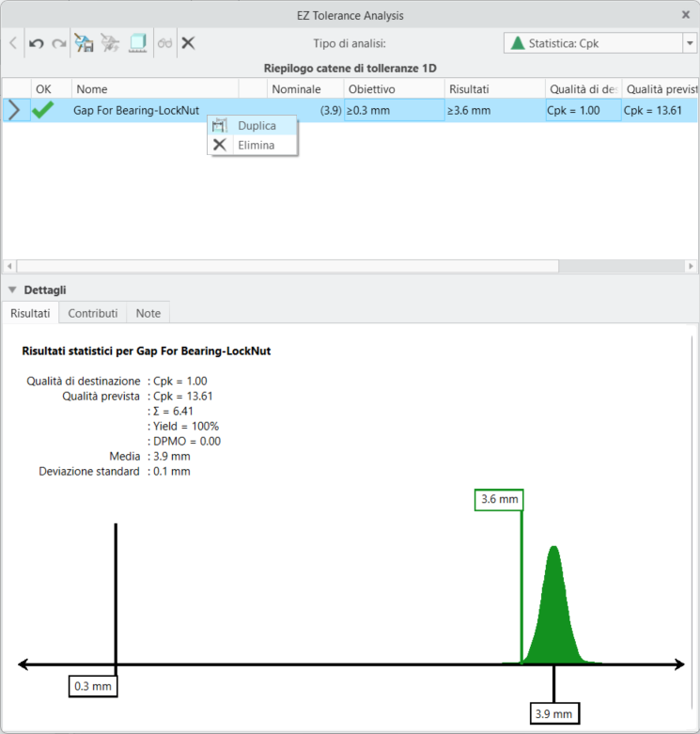
Task: Click the 3.6 mm green label on the chart
Action: point(499,499)
